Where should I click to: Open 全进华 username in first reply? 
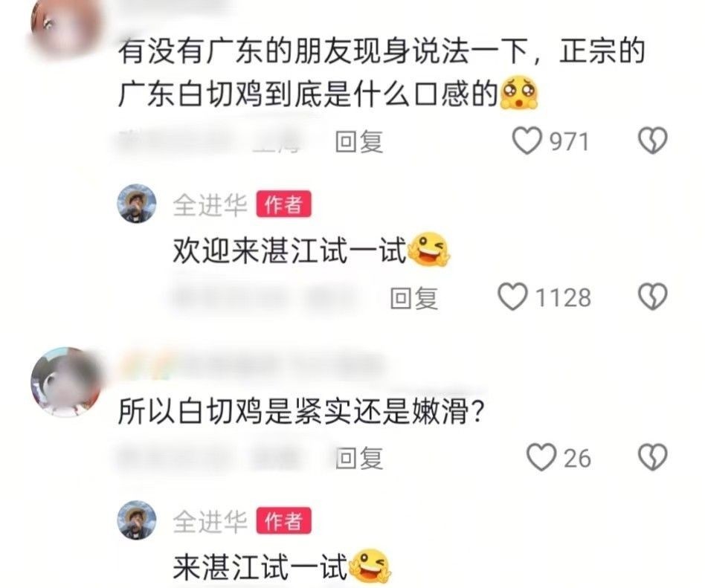coord(210,205)
